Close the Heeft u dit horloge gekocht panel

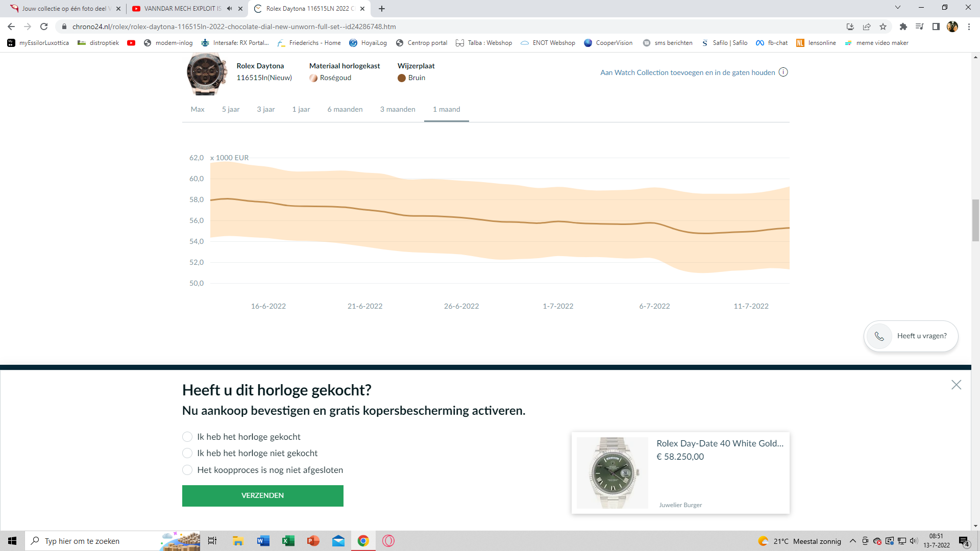point(956,385)
